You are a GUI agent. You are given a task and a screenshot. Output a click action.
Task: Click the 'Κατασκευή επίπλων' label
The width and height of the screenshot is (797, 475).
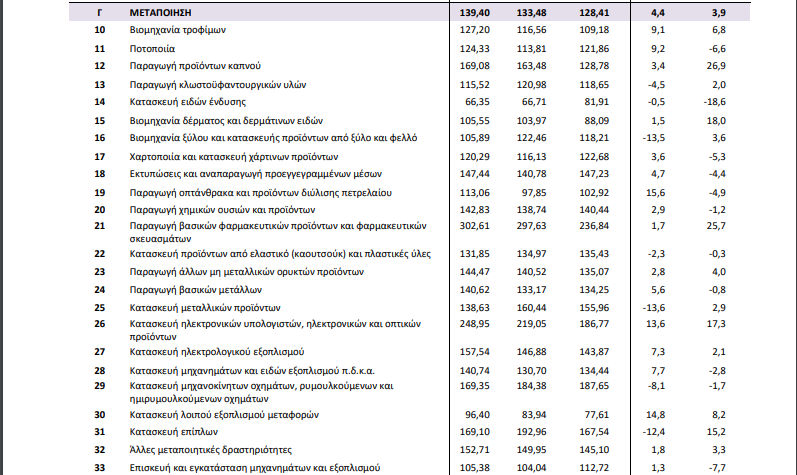pyautogui.click(x=174, y=432)
